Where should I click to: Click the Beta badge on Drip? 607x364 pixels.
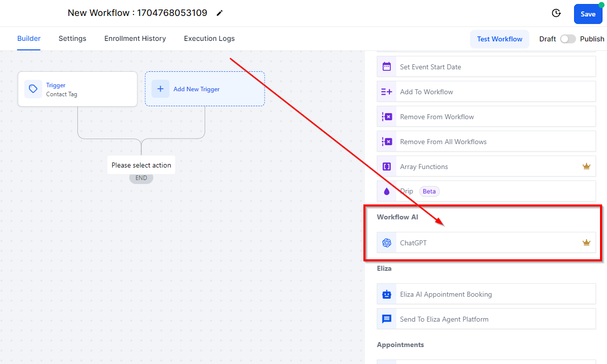429,191
